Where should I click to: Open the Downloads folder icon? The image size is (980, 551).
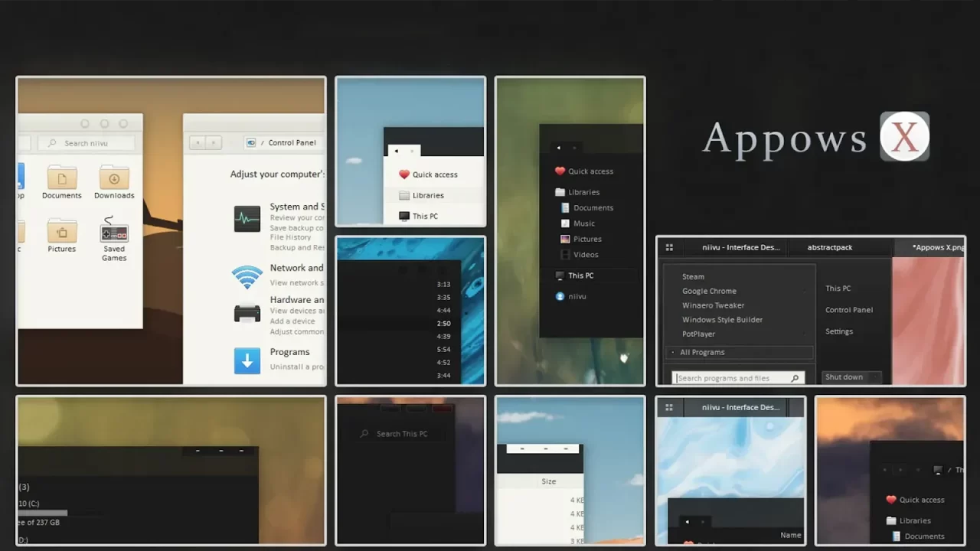(x=114, y=178)
